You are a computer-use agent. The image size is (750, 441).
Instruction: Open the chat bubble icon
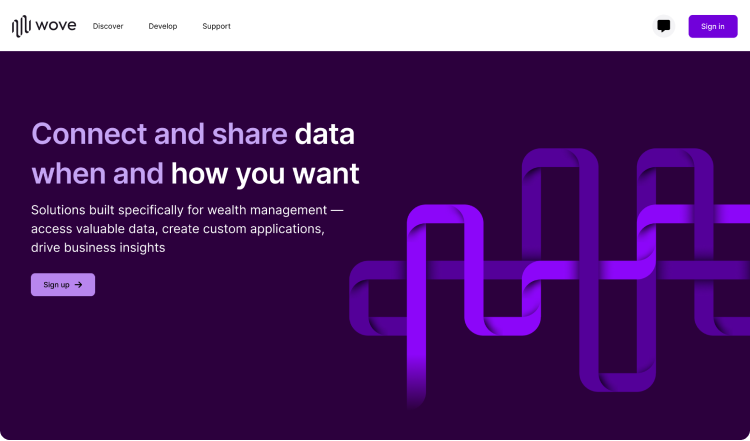click(663, 26)
